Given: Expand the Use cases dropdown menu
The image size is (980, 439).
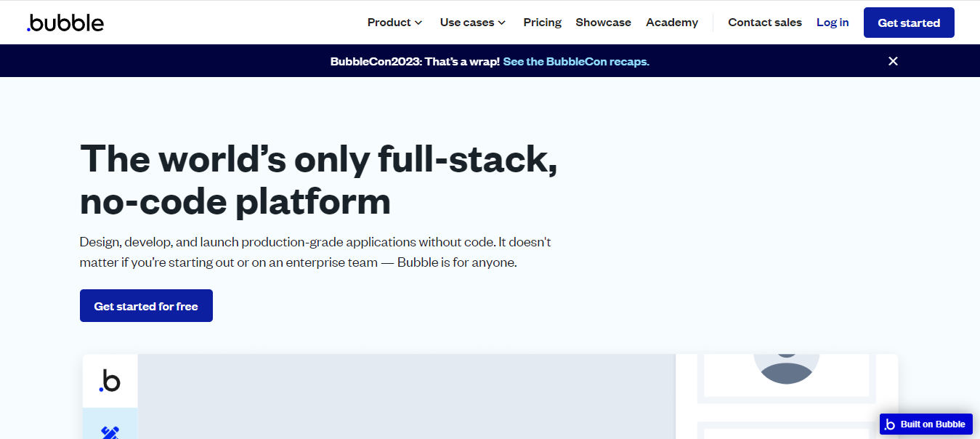Looking at the screenshot, I should (x=473, y=23).
